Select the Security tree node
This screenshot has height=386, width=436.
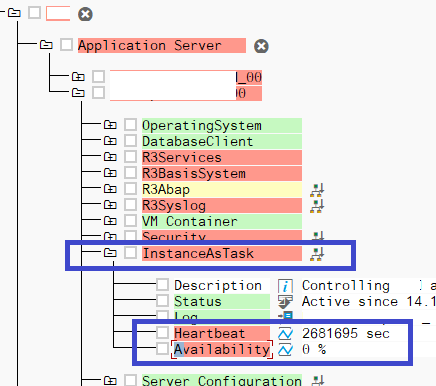coord(222,235)
